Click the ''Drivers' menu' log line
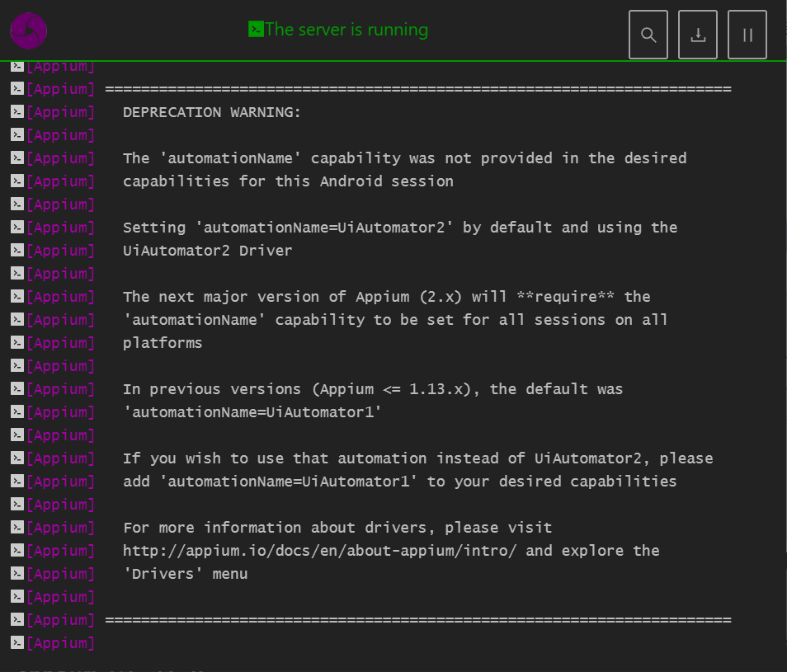The image size is (787, 672). [x=186, y=574]
